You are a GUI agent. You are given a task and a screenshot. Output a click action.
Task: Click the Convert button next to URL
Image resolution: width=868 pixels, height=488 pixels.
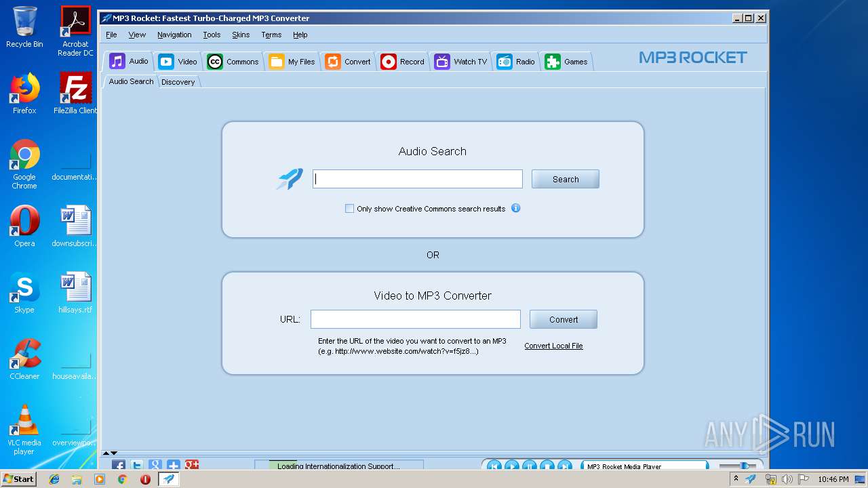(x=564, y=319)
